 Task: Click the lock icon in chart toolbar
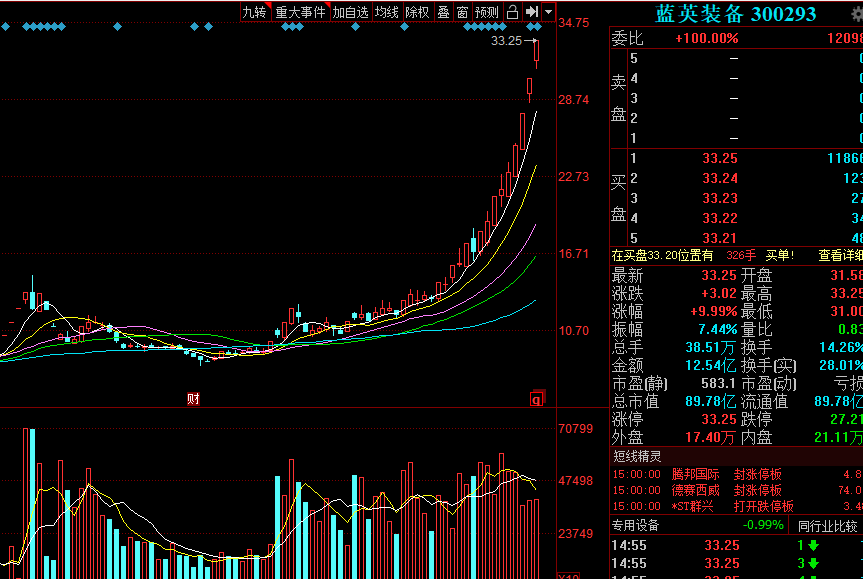[x=512, y=12]
